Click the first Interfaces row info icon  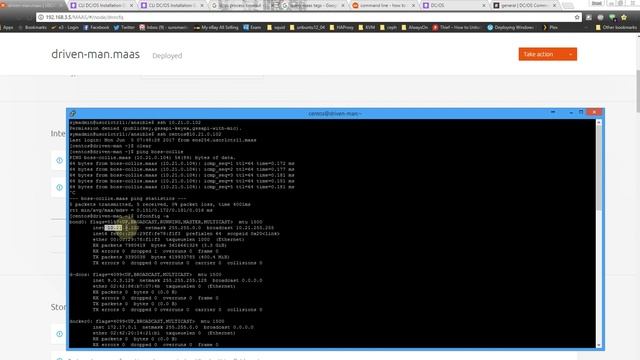coord(60,160)
